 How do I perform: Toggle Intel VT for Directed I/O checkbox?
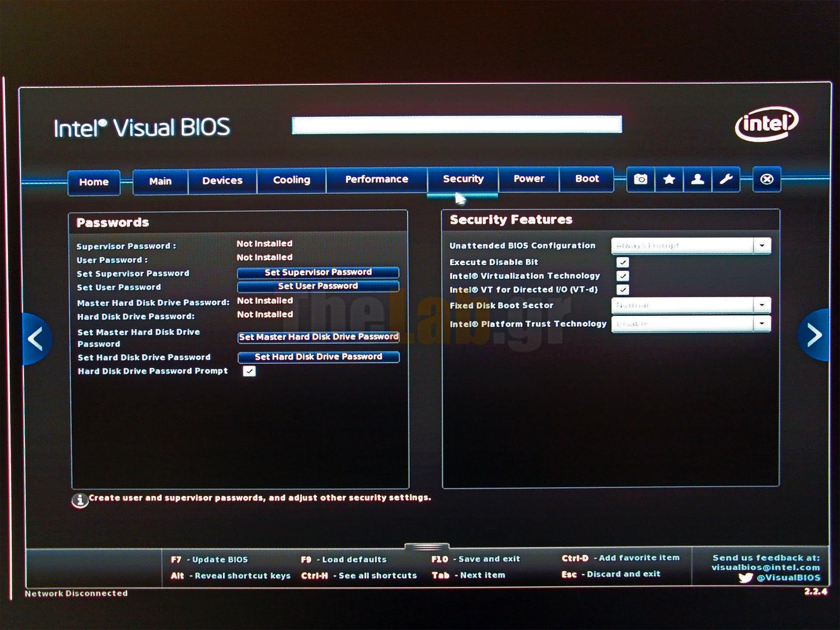tap(623, 290)
